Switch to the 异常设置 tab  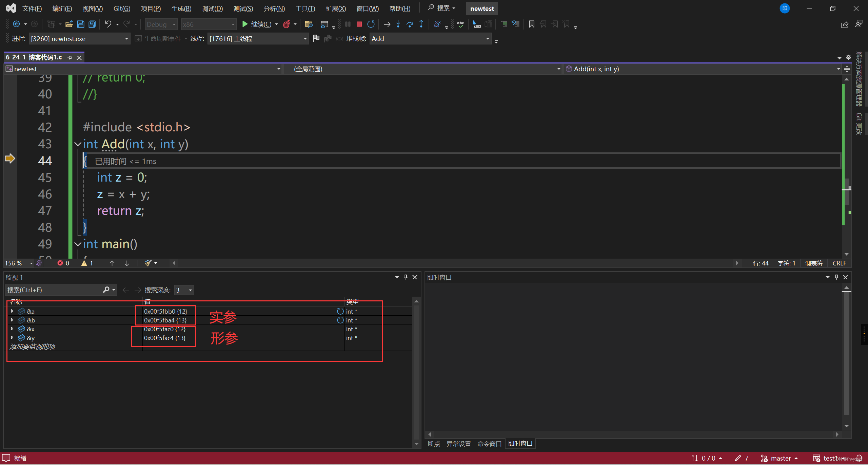click(x=458, y=444)
